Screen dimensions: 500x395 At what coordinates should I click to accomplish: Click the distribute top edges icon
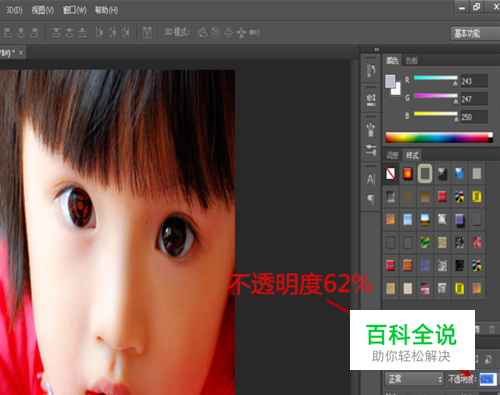tap(56, 32)
